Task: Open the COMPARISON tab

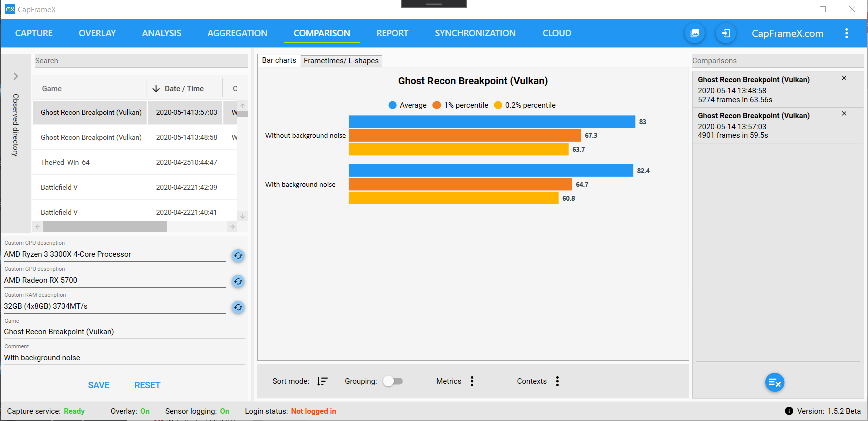Action: [x=322, y=33]
